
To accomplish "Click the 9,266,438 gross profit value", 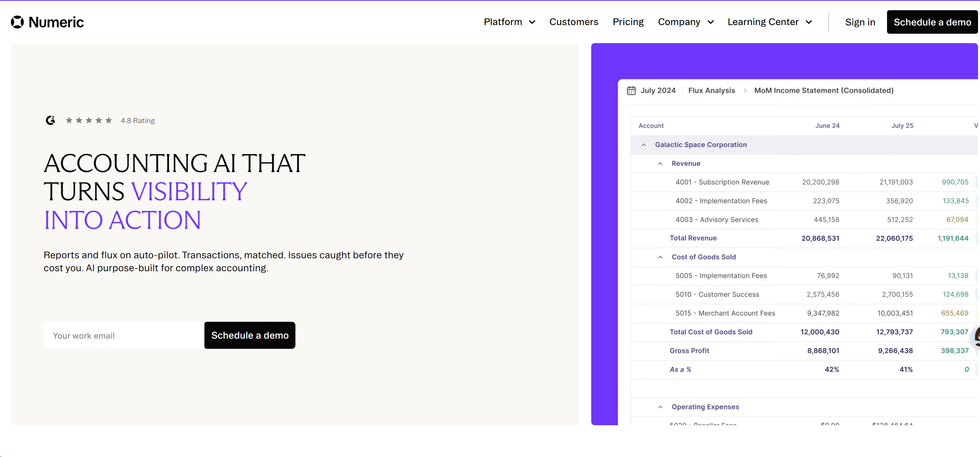I will [x=895, y=351].
